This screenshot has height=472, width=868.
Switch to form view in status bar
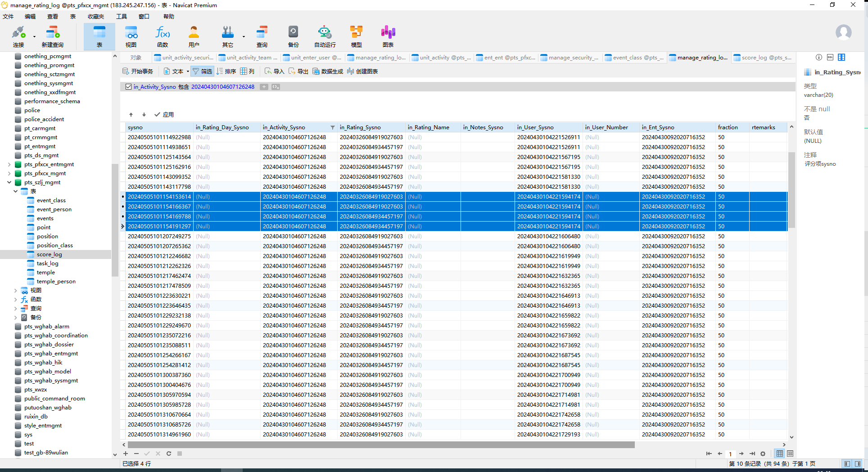click(x=790, y=454)
